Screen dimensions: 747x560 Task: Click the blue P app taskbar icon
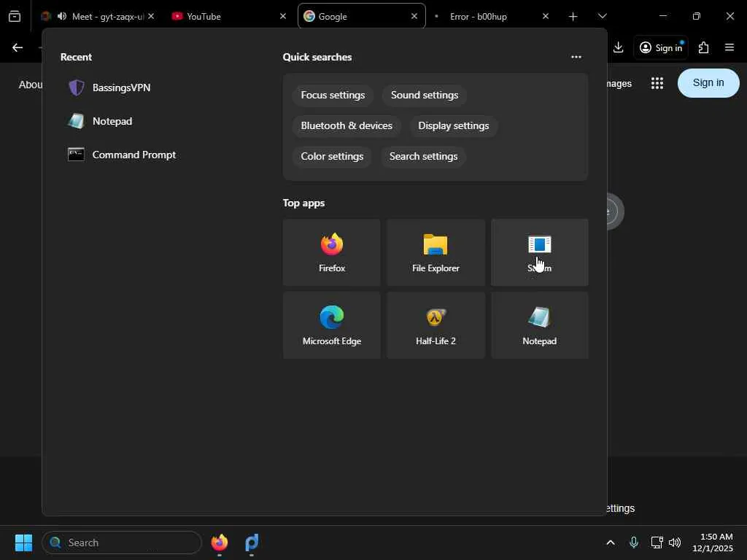click(252, 542)
